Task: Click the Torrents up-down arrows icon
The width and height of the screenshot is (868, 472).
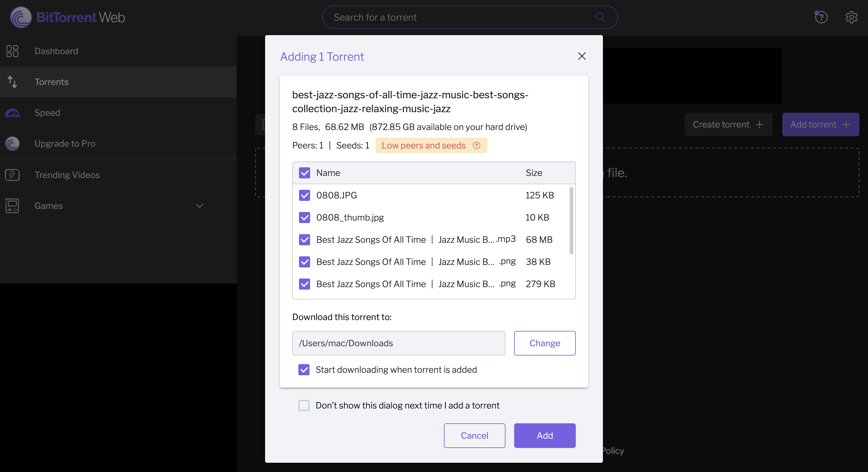Action: (x=12, y=82)
